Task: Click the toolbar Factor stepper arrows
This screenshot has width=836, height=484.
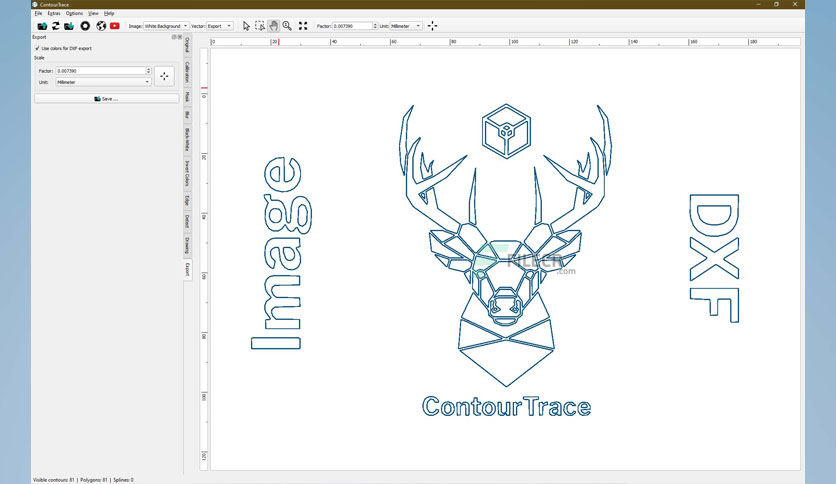Action: pos(375,26)
